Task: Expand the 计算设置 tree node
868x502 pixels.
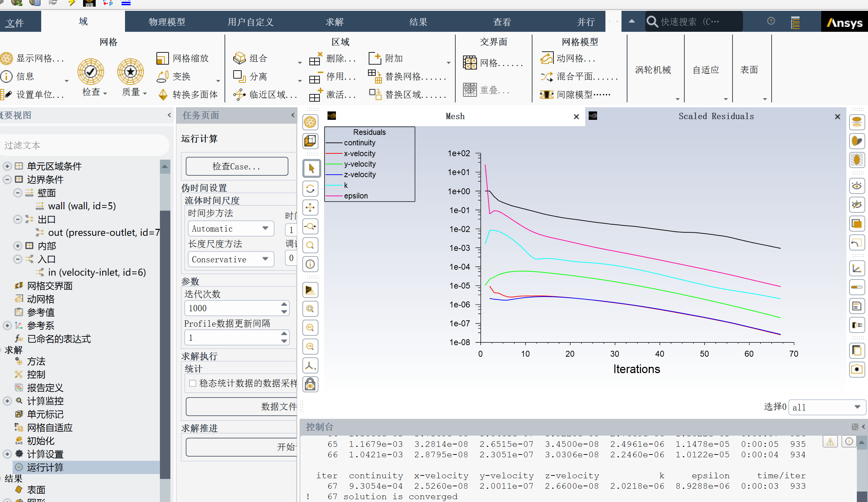Action: click(x=7, y=454)
